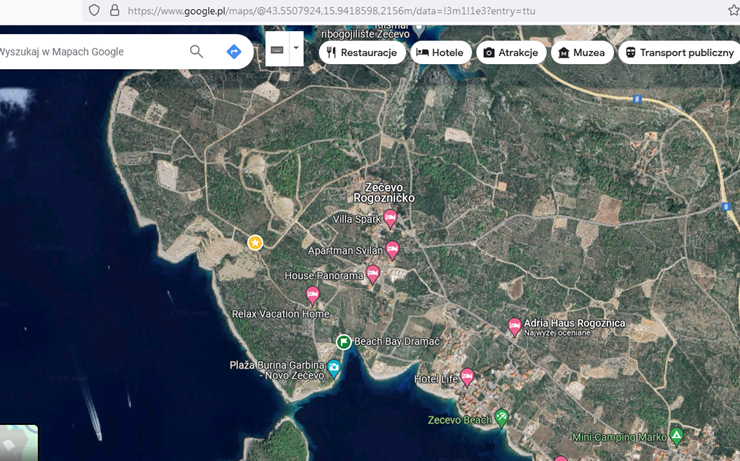Select the Muzea category chip

581,53
